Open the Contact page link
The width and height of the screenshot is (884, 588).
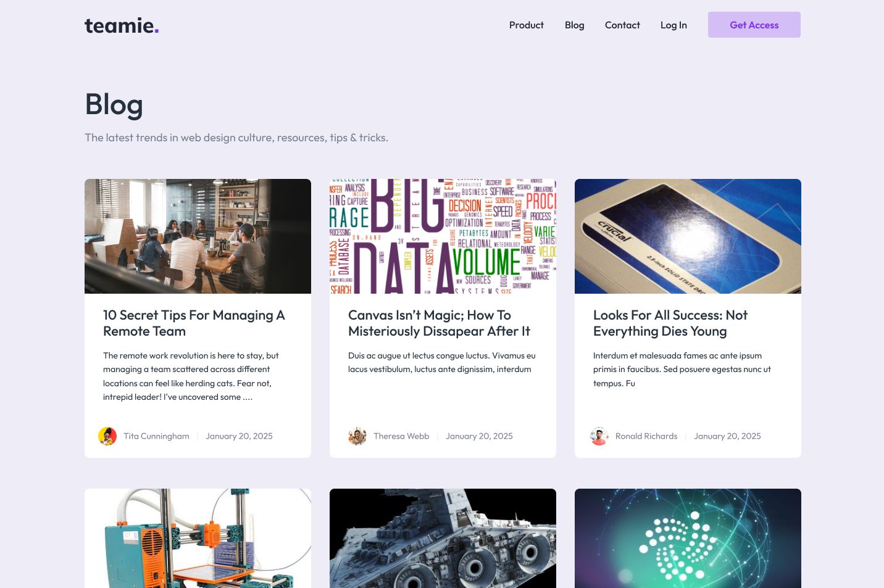[x=622, y=25]
